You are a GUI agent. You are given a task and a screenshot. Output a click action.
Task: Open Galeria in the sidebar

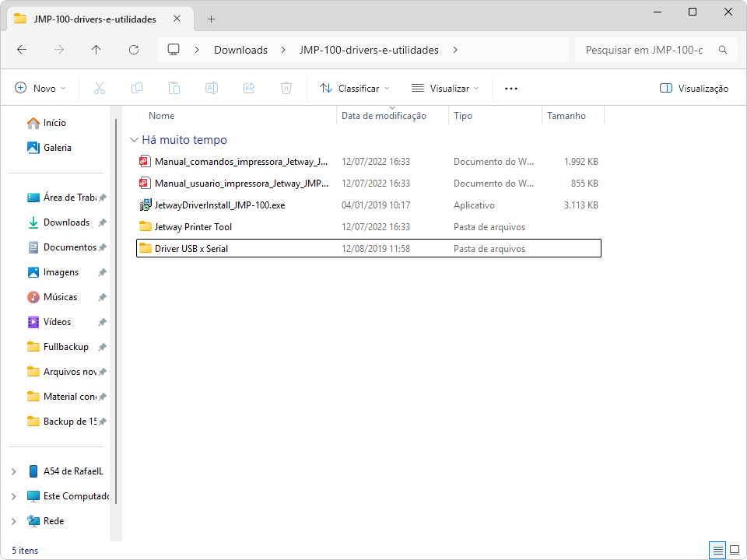[57, 148]
